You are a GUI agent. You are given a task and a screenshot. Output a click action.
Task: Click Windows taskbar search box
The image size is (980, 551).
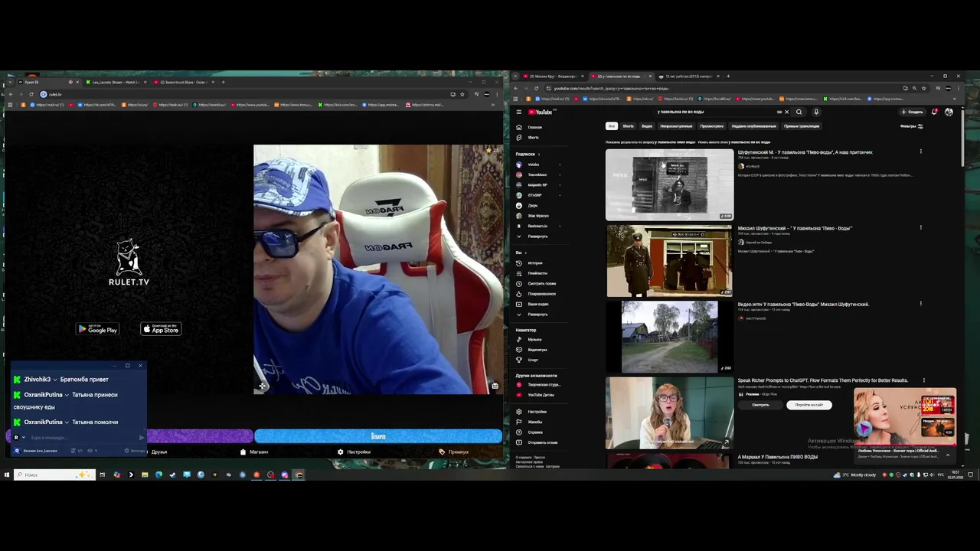point(54,474)
